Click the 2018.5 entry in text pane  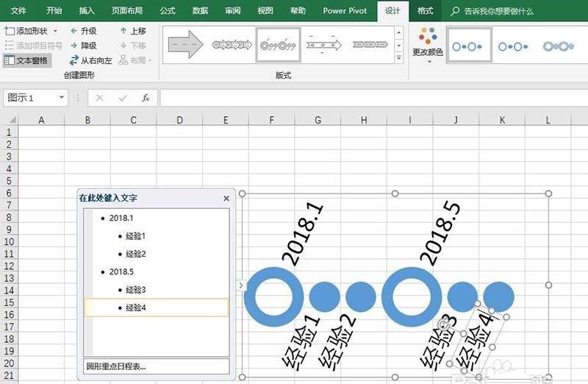(121, 271)
